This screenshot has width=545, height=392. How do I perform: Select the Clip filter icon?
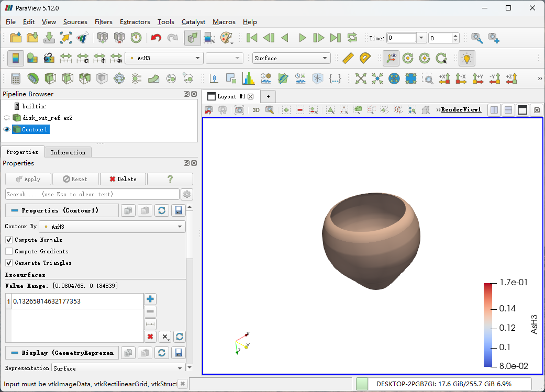[50, 79]
